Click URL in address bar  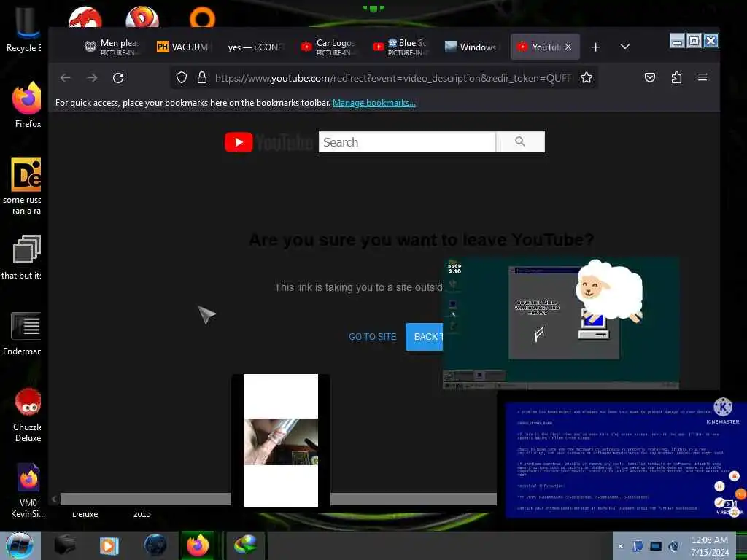point(392,77)
